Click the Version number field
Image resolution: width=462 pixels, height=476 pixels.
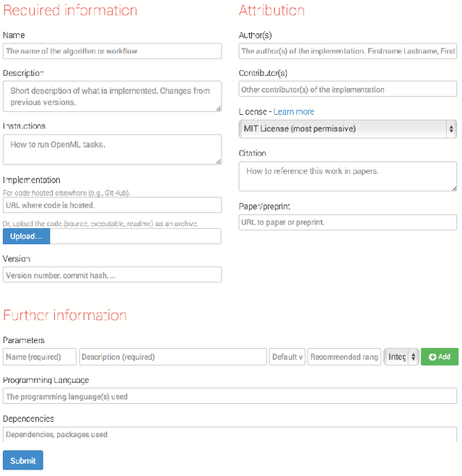tap(112, 275)
